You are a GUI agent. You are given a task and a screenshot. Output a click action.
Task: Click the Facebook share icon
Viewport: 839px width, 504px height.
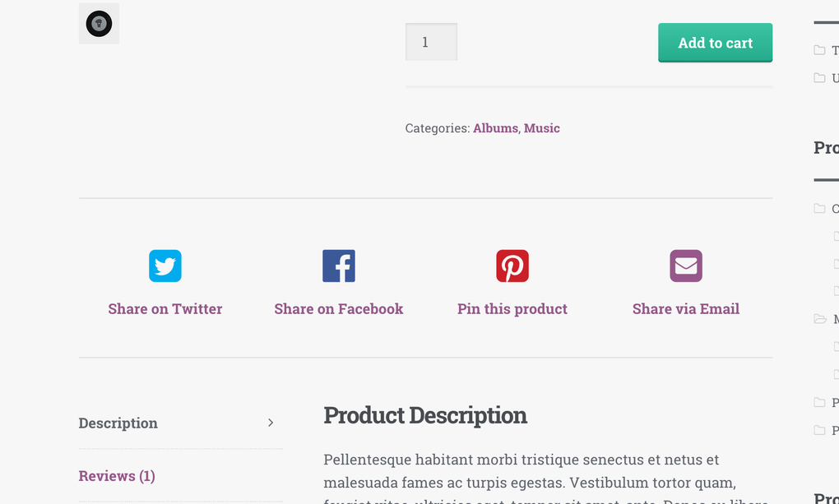(338, 266)
